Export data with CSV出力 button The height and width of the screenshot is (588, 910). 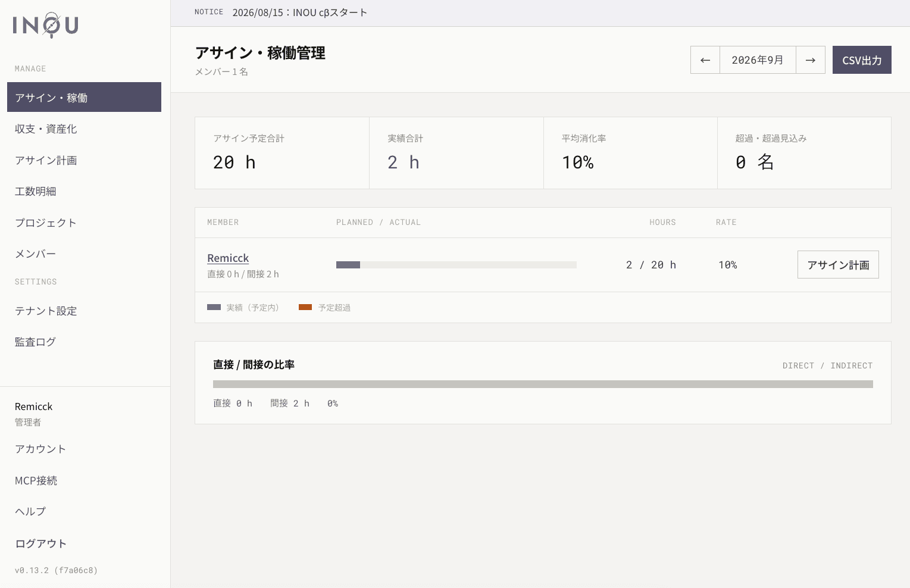coord(862,60)
